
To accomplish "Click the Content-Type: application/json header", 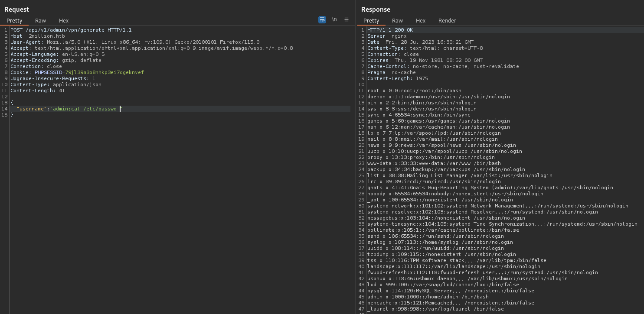I will (56, 84).
